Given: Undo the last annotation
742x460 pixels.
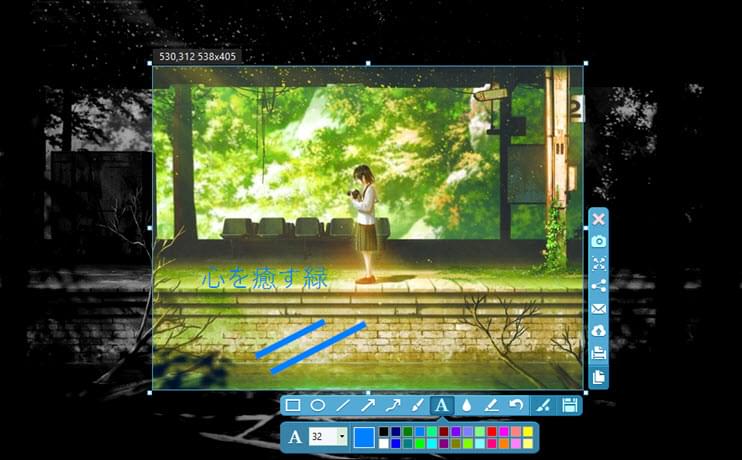Looking at the screenshot, I should pyautogui.click(x=516, y=405).
